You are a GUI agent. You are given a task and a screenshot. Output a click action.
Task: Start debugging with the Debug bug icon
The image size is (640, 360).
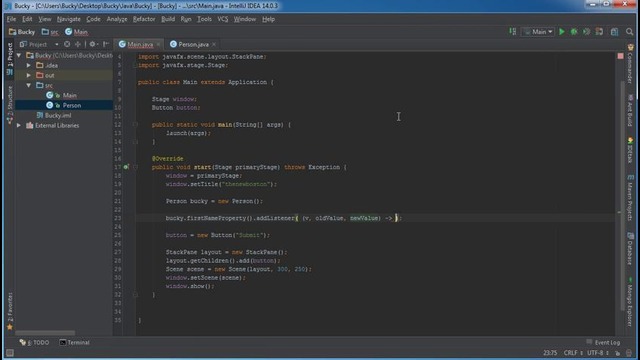(574, 32)
